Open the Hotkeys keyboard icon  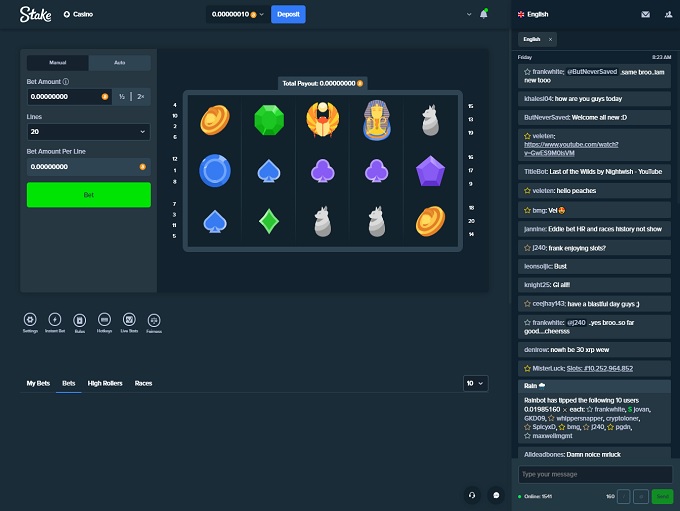[x=104, y=320]
